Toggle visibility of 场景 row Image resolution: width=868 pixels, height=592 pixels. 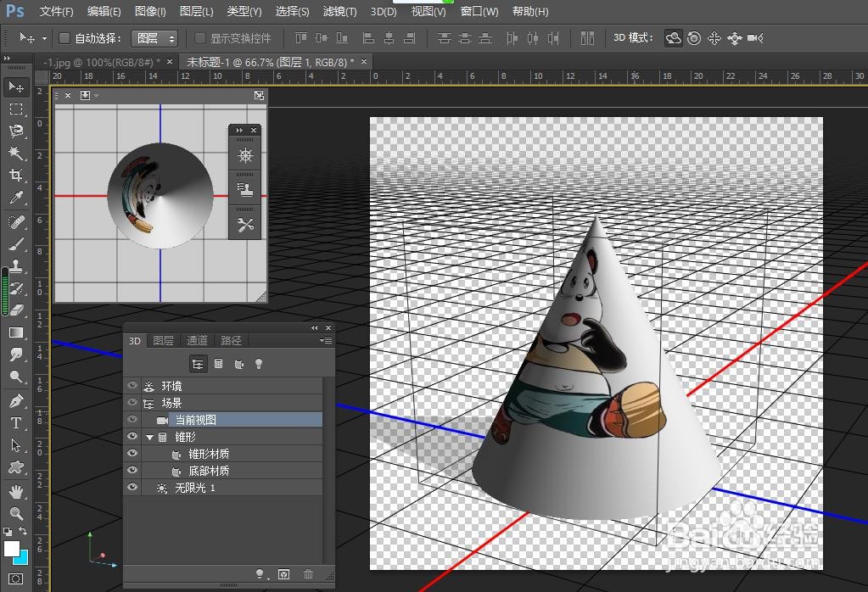click(x=132, y=402)
